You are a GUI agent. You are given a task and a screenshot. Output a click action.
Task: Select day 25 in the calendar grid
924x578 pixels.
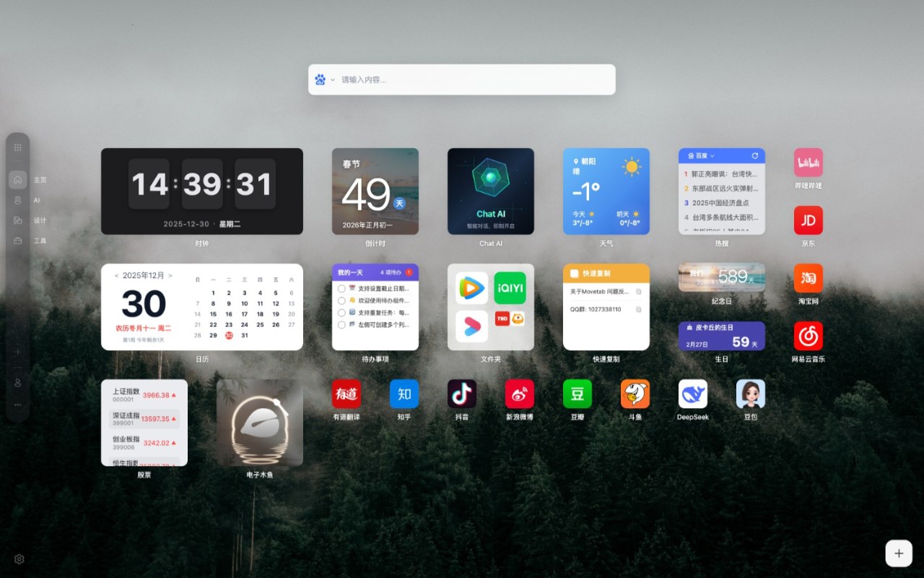tap(260, 324)
